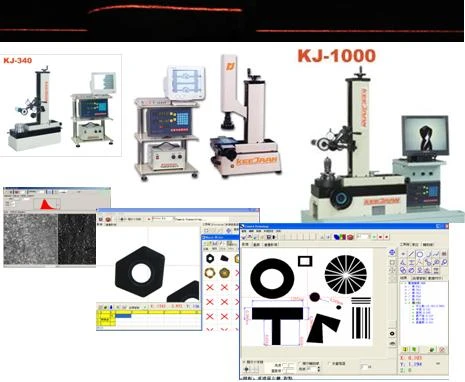Viewport: 465px width, 382px height.
Task: Select the point measurement tool
Action: tap(403, 254)
